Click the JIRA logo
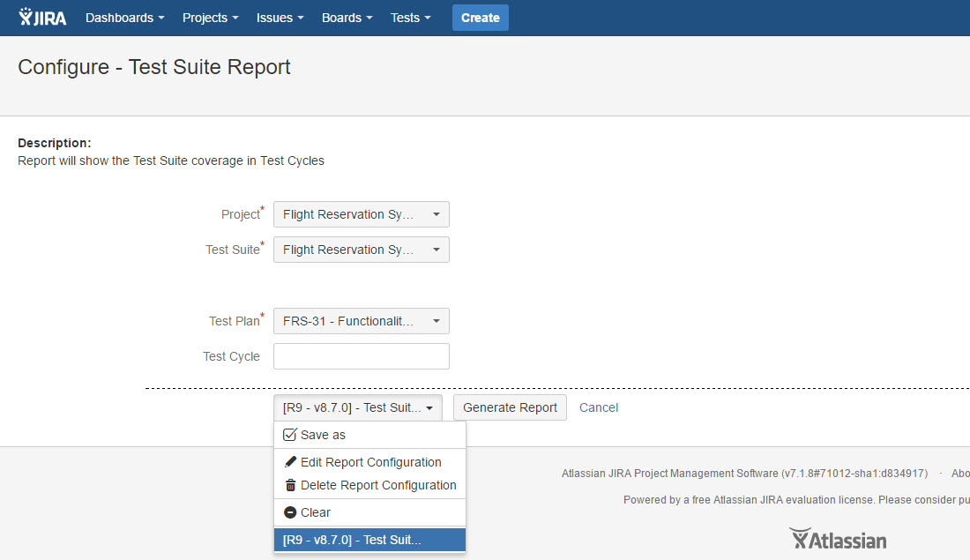Screen dimensions: 970x560 42,18
